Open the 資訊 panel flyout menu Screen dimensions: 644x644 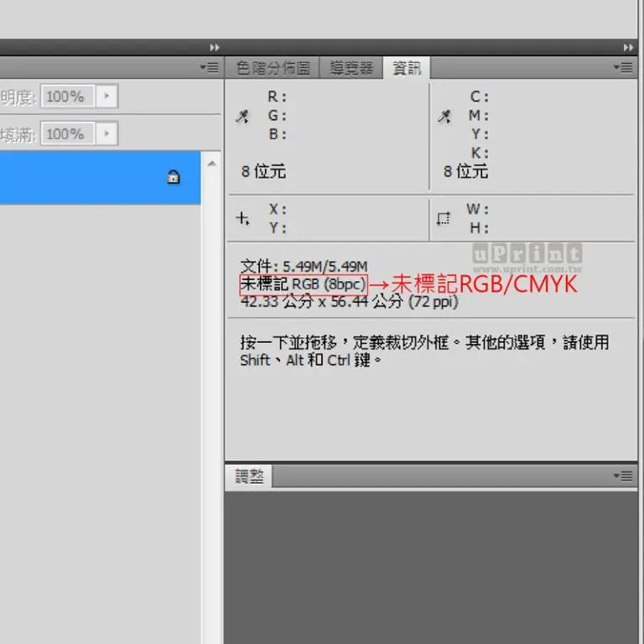[x=623, y=67]
